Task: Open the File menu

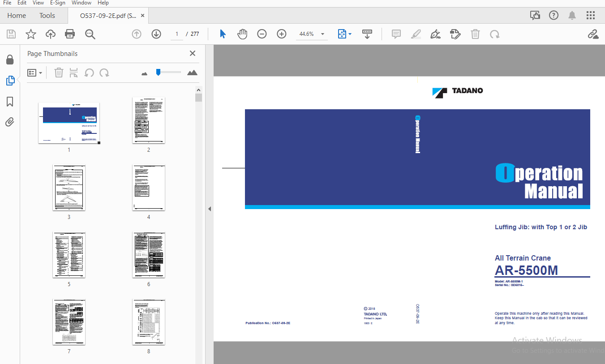Action: [7, 3]
